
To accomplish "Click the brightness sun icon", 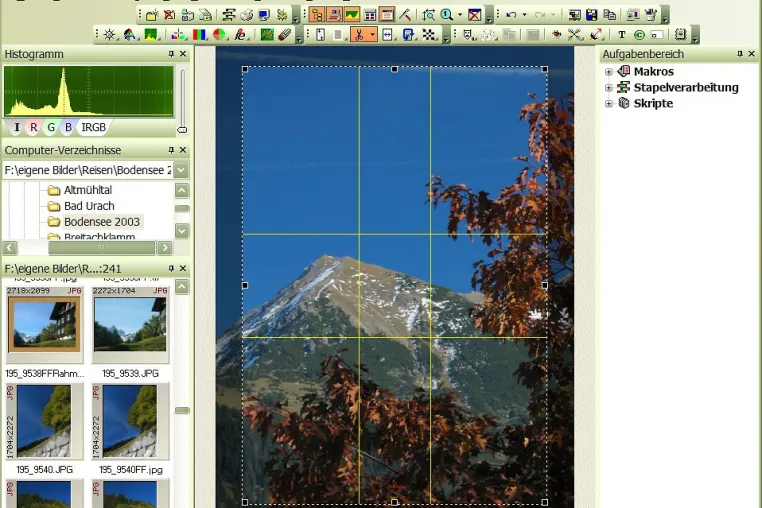I will pyautogui.click(x=110, y=35).
